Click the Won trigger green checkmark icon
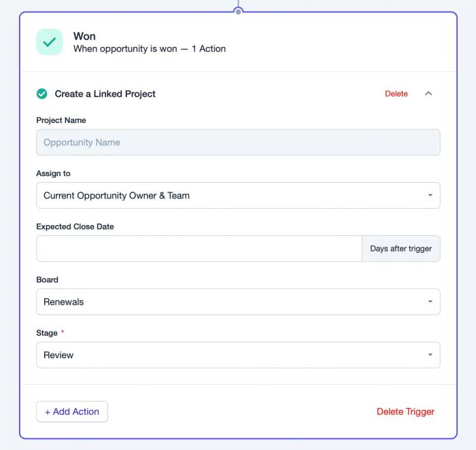 50,42
